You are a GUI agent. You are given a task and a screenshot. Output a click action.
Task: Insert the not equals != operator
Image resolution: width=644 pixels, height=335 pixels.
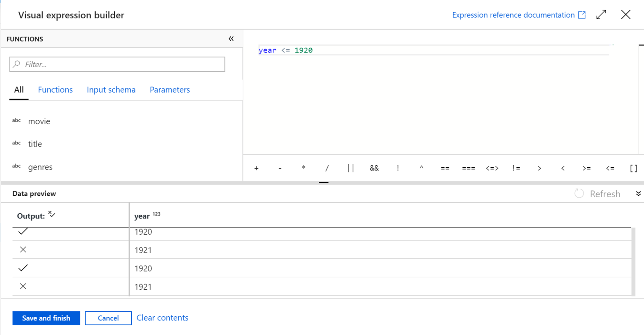tap(516, 168)
